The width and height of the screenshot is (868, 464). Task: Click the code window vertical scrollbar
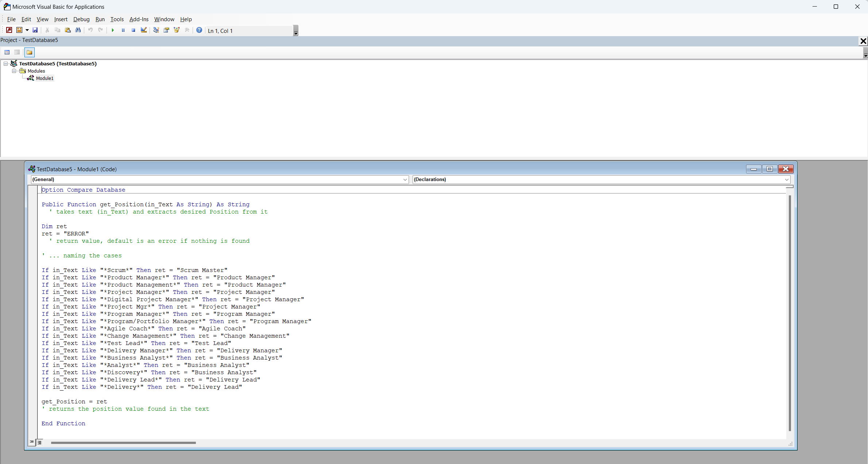click(x=790, y=313)
